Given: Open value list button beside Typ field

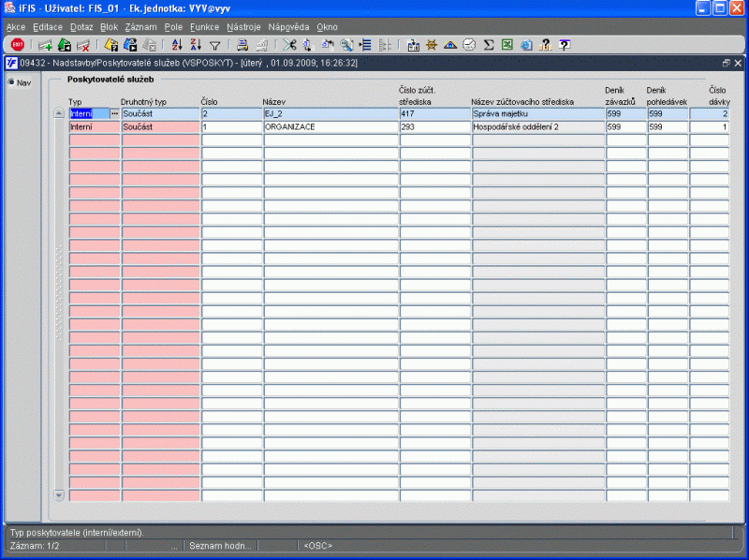Looking at the screenshot, I should [x=114, y=113].
